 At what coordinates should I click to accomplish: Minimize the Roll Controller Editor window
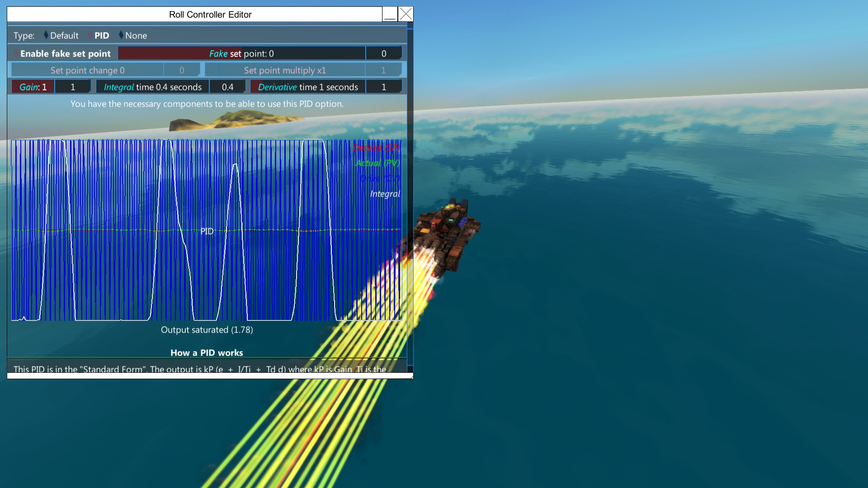pyautogui.click(x=390, y=14)
